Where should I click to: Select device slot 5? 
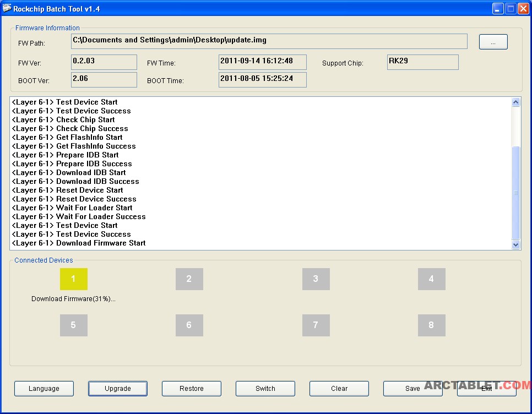point(74,325)
